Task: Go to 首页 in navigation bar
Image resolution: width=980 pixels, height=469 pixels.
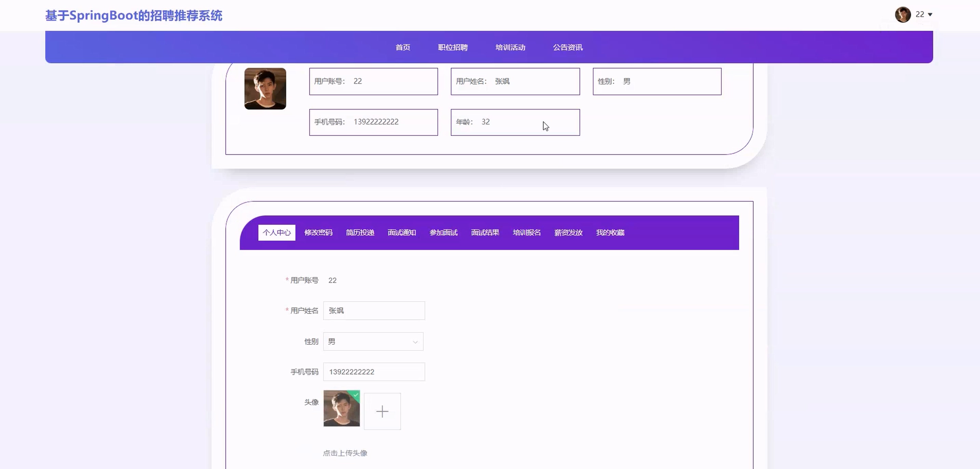Action: click(x=403, y=47)
